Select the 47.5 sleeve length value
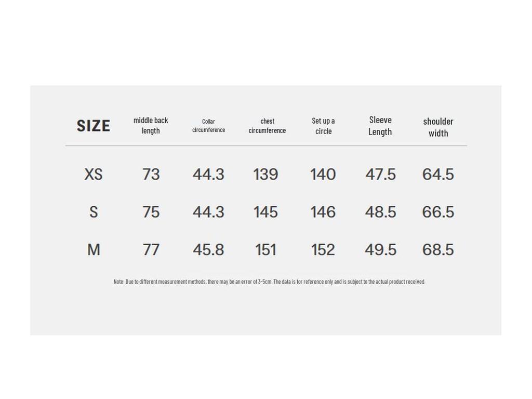Viewport: 532px width, 399px height. [380, 174]
